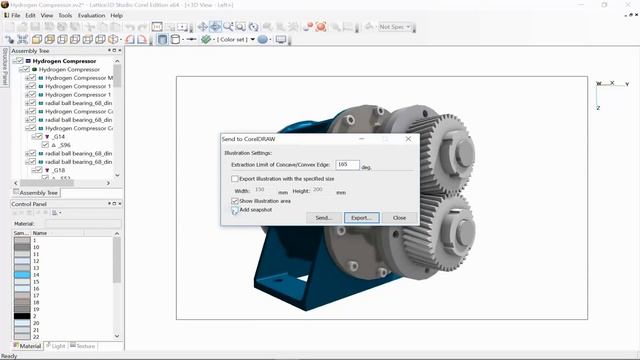Click the green checkmark color set icon
640x360 pixels.
(x=206, y=40)
